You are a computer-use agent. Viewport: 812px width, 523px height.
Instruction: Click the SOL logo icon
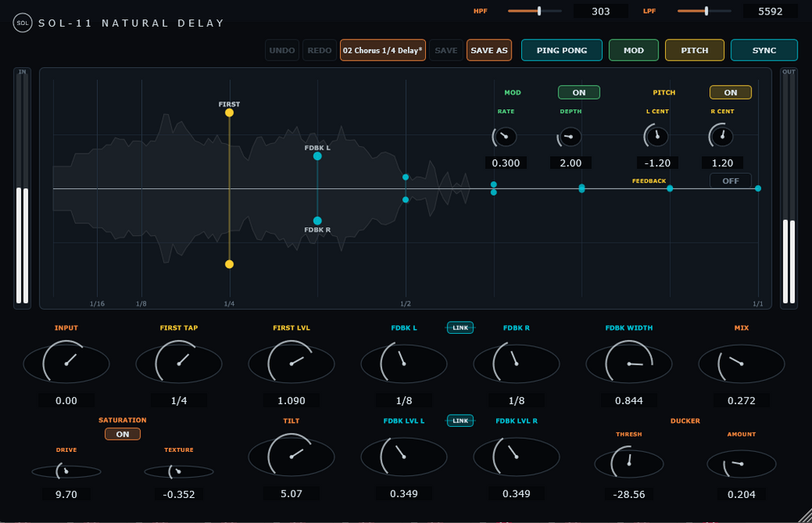pos(23,23)
